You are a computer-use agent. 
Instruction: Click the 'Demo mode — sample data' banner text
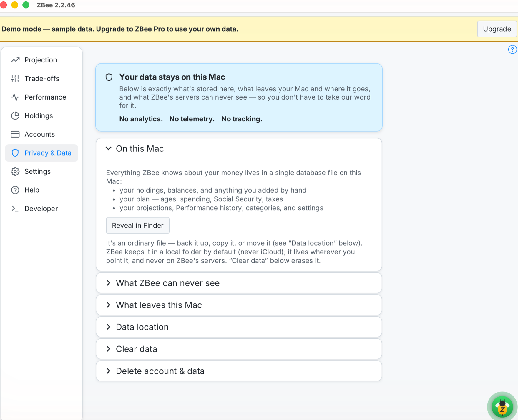click(x=120, y=29)
